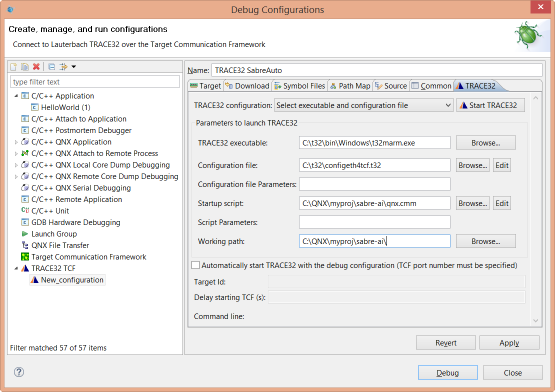Open the Symbol Files tab
The width and height of the screenshot is (555, 392).
[299, 85]
